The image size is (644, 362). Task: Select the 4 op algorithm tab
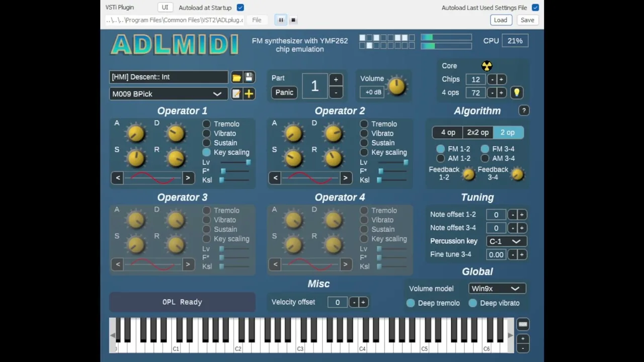pyautogui.click(x=448, y=132)
